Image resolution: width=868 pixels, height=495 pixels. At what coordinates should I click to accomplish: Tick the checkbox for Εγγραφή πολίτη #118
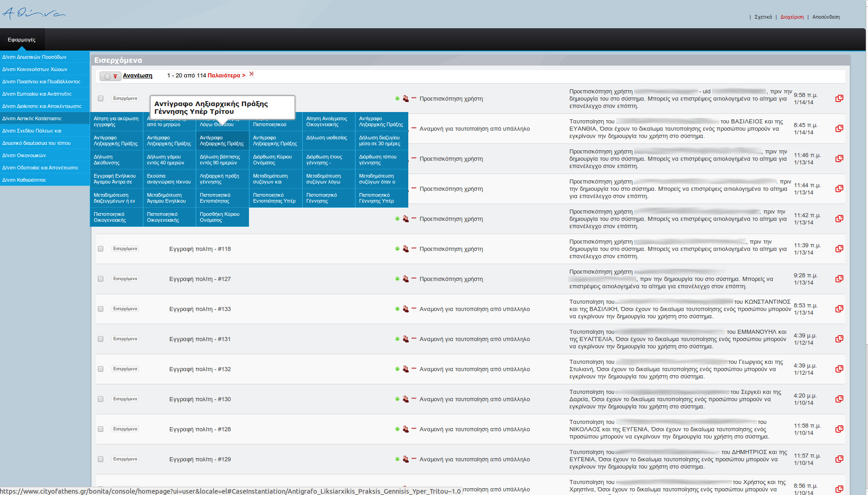pyautogui.click(x=101, y=249)
